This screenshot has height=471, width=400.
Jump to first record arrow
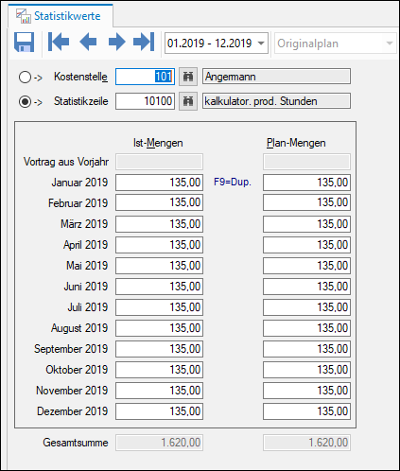59,42
